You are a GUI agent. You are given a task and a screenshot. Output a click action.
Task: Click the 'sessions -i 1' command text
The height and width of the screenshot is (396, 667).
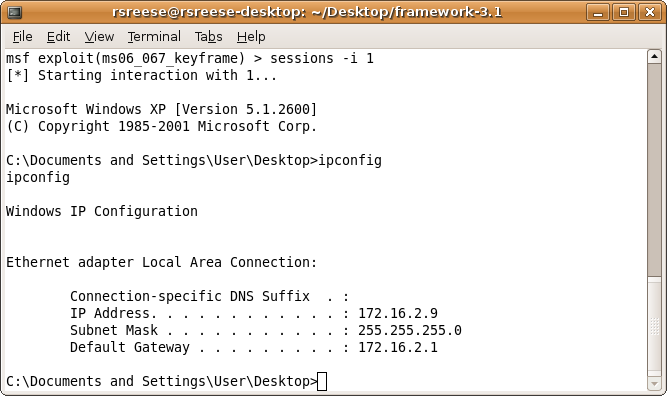click(x=322, y=58)
